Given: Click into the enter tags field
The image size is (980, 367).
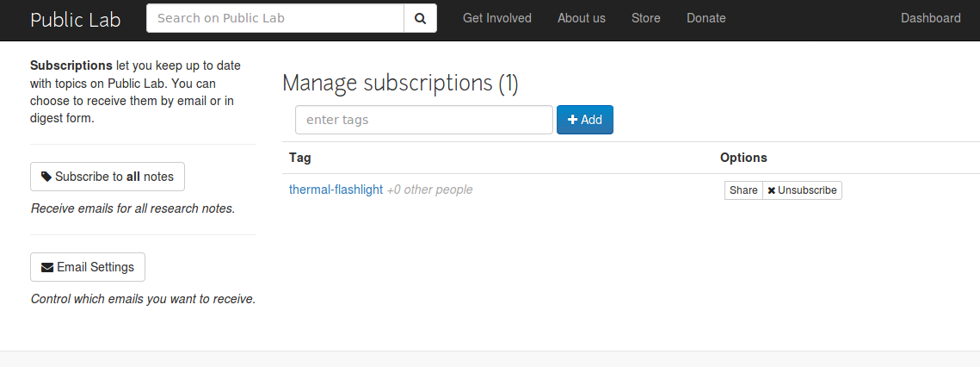Looking at the screenshot, I should click(x=424, y=120).
